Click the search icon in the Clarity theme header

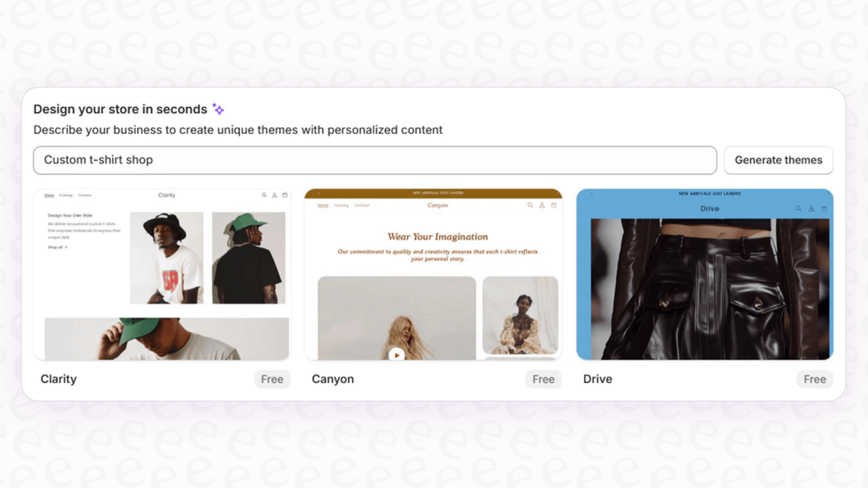(x=263, y=195)
